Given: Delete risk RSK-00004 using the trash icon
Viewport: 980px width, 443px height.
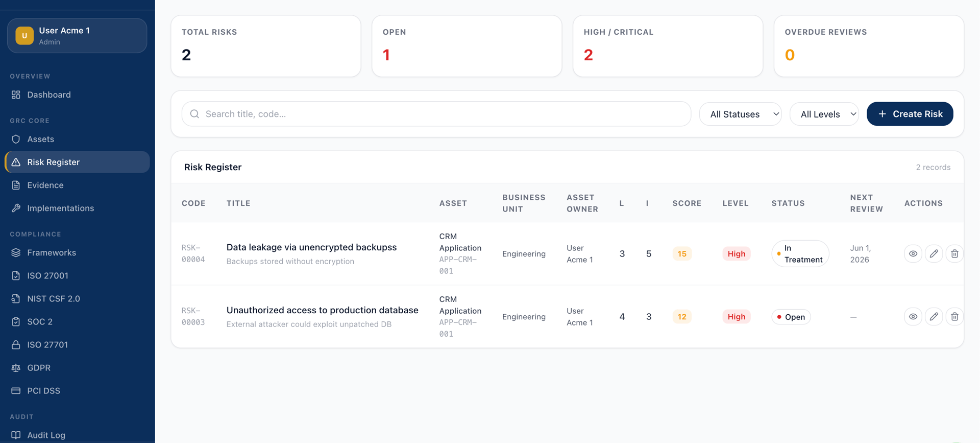Looking at the screenshot, I should (x=954, y=253).
